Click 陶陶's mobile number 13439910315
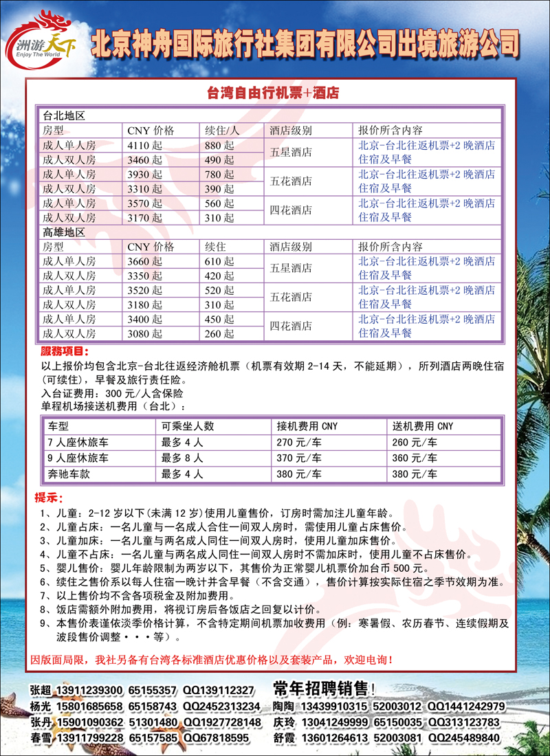The height and width of the screenshot is (756, 550). (x=334, y=707)
